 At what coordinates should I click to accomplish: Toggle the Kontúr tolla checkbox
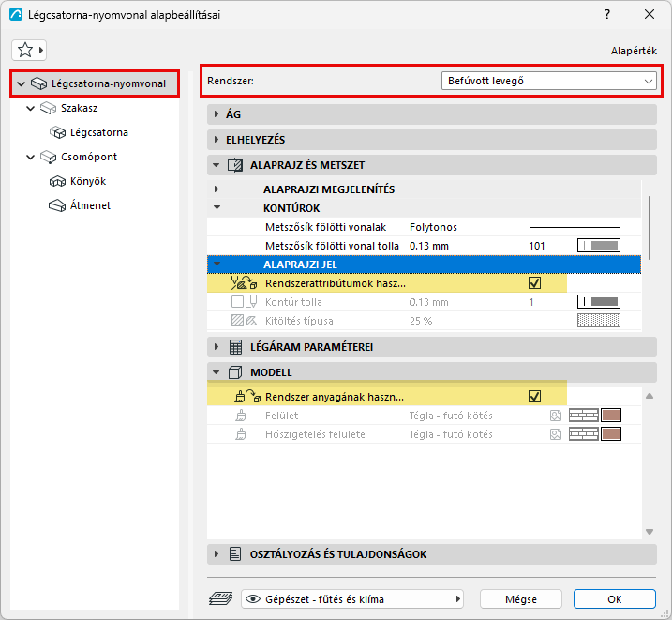coord(237,302)
